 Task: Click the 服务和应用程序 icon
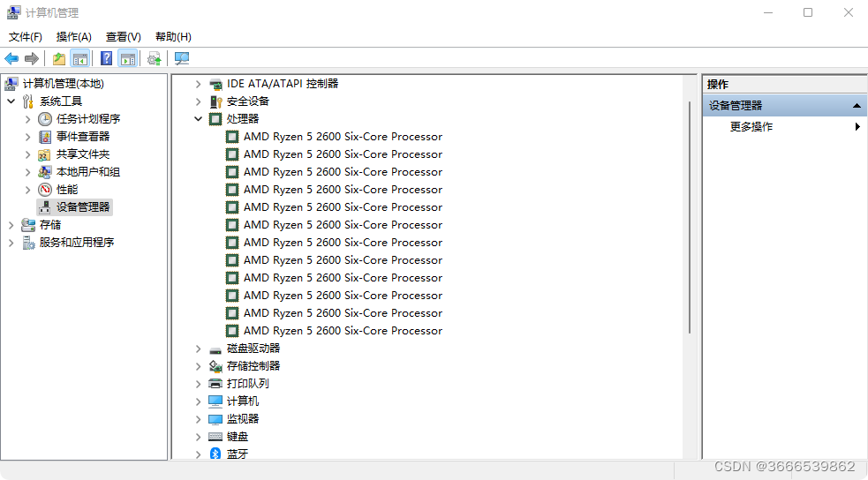click(x=28, y=243)
